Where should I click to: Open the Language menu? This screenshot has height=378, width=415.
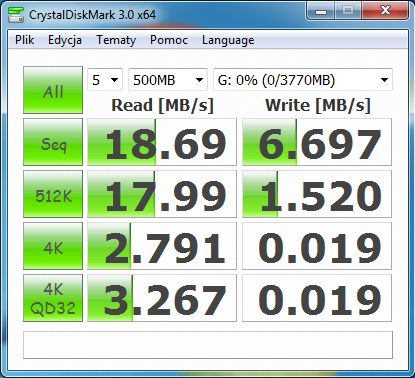228,40
